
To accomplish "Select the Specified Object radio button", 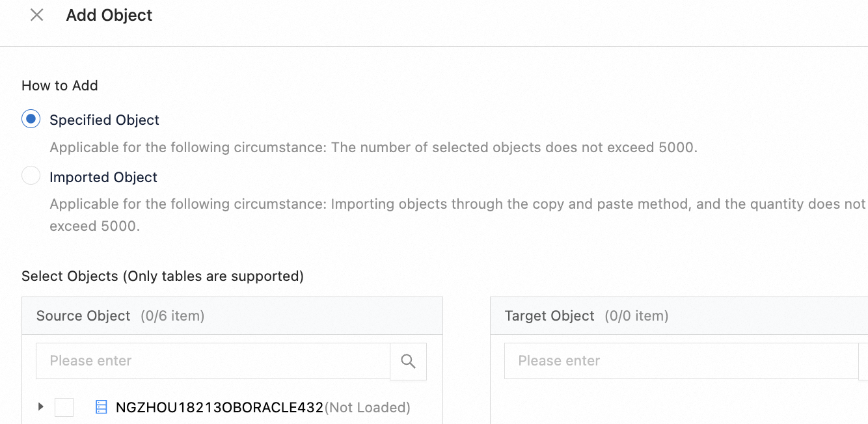I will pos(31,120).
